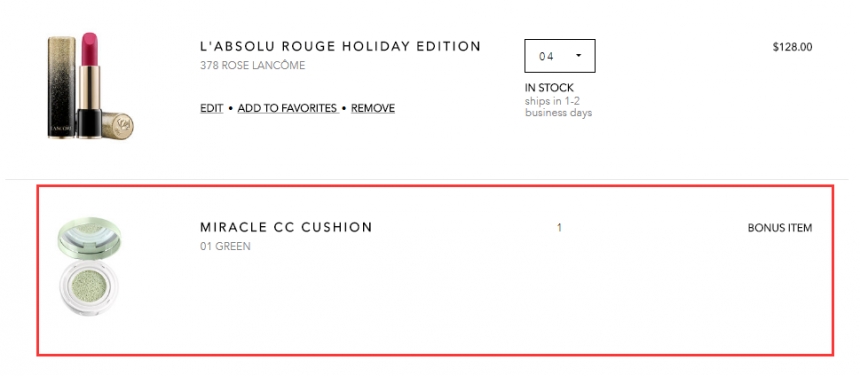
Task: Remove the lipstick with the REMOVE link
Action: [x=373, y=109]
